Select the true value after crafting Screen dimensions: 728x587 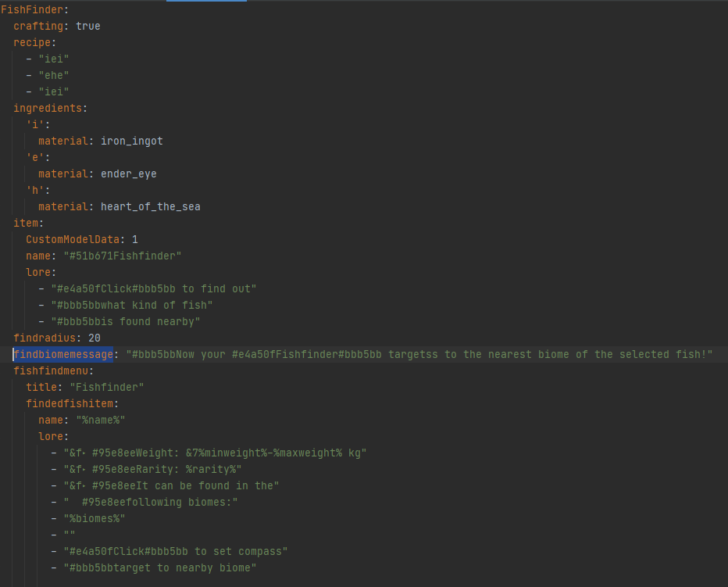pos(87,27)
